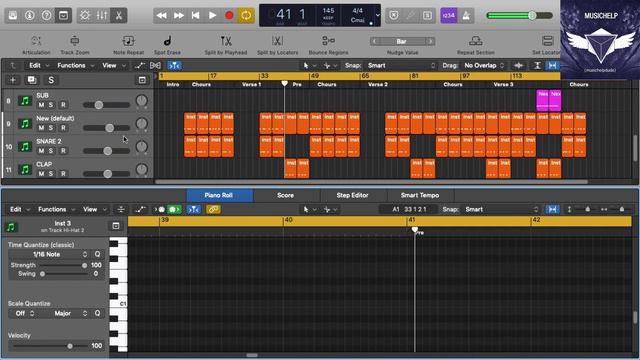This screenshot has width=640, height=360.
Task: Open the Piano Roll Functions menu
Action: coord(56,209)
